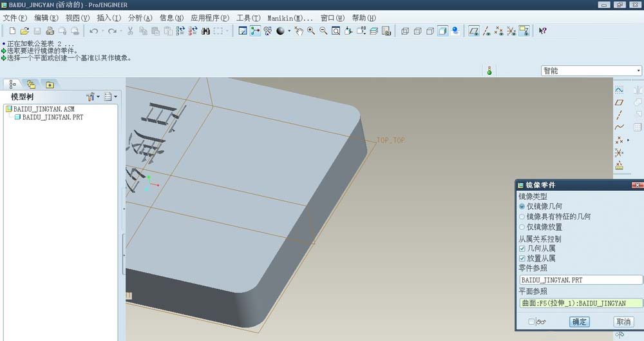Click the 取消 button

pyautogui.click(x=623, y=322)
